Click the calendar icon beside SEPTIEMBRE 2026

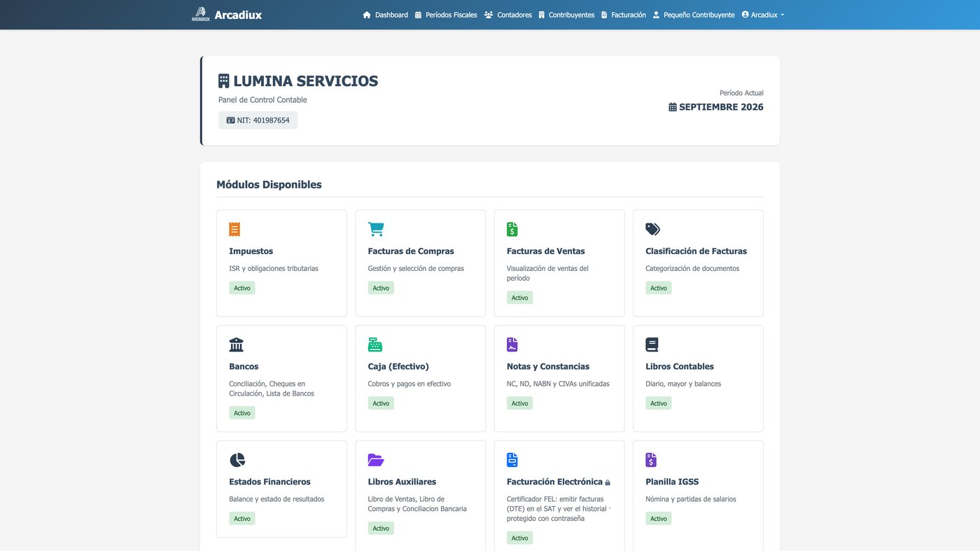673,107
